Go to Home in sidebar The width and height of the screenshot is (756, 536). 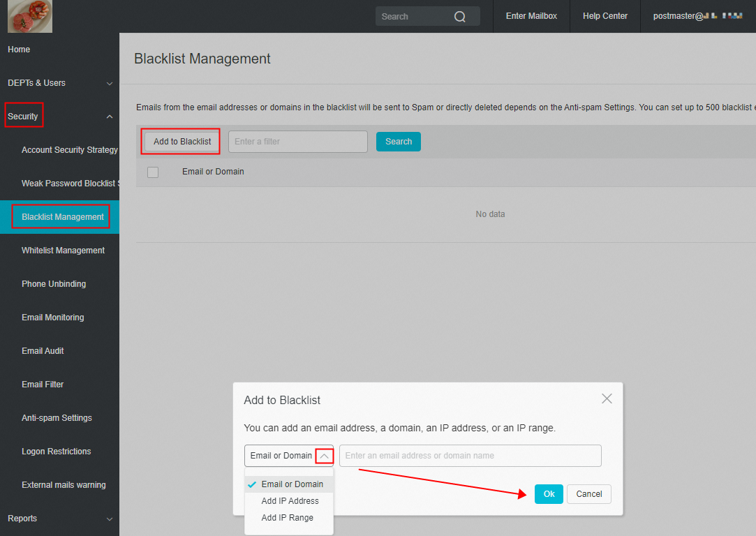(19, 50)
